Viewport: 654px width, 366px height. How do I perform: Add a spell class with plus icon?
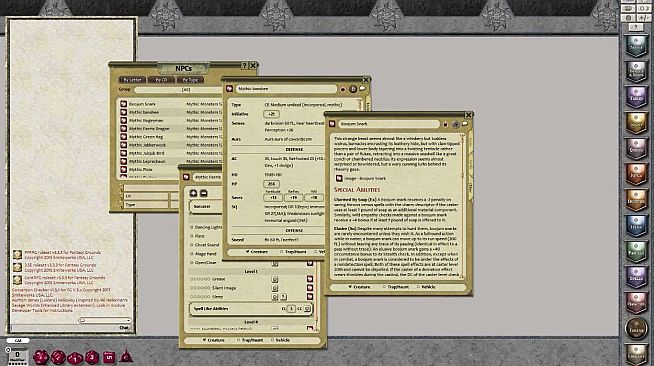193,193
